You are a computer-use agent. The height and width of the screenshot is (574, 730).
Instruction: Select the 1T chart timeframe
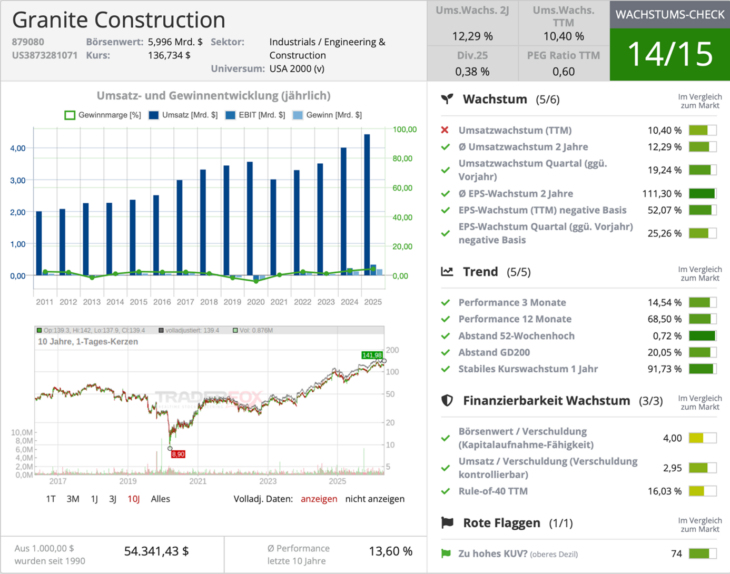point(51,499)
